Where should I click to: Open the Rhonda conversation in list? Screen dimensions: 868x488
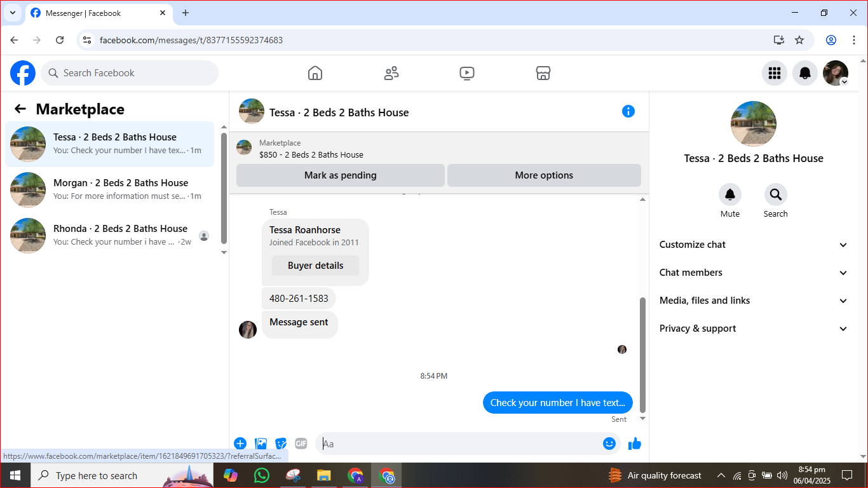pyautogui.click(x=110, y=236)
